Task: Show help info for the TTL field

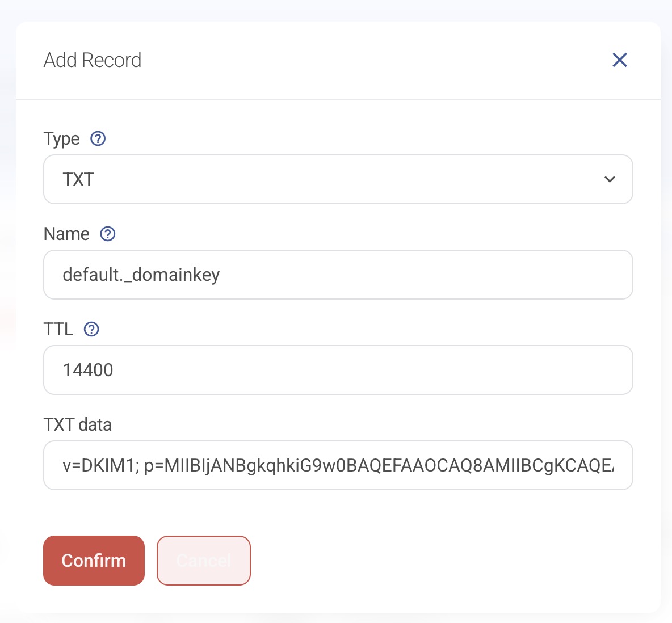Action: pos(91,329)
